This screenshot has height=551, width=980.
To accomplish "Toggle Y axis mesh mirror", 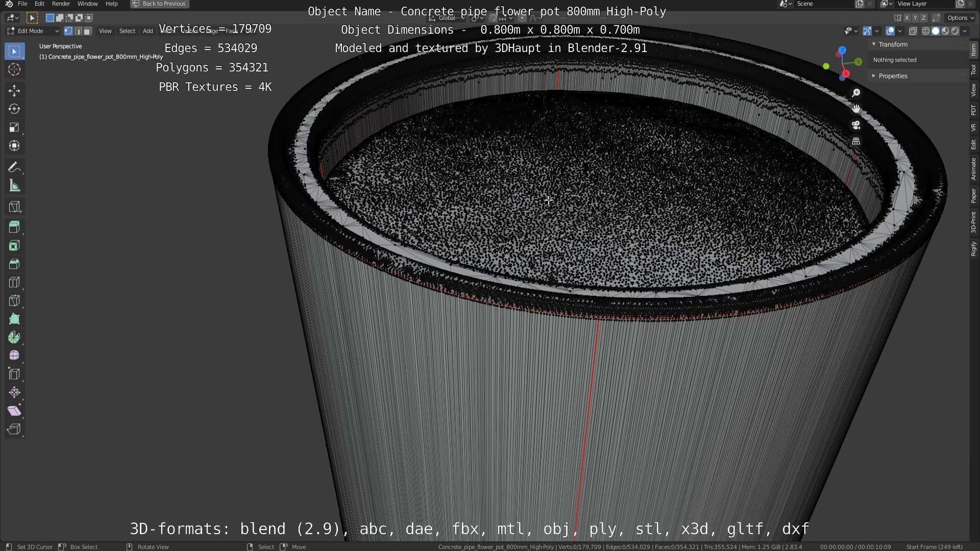I will [x=915, y=18].
